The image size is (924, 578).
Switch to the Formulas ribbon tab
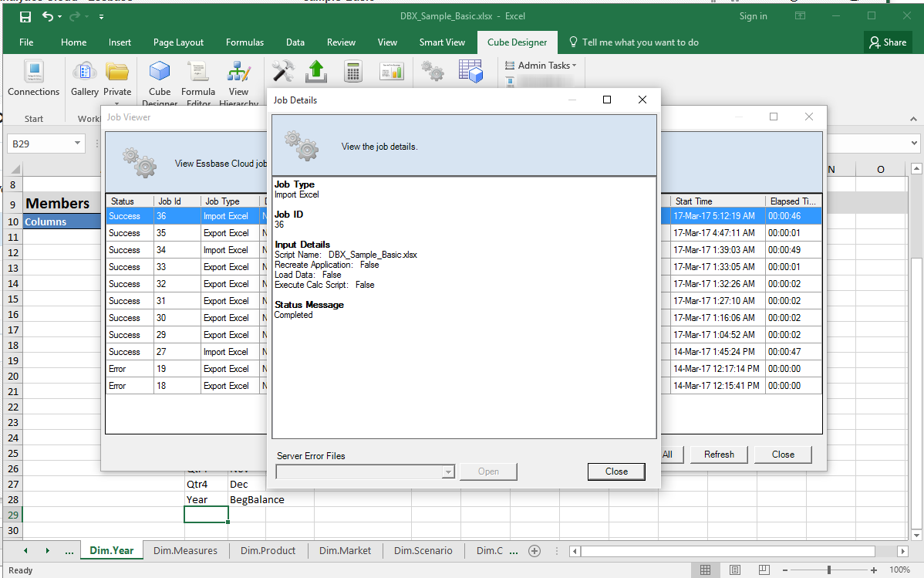[244, 42]
